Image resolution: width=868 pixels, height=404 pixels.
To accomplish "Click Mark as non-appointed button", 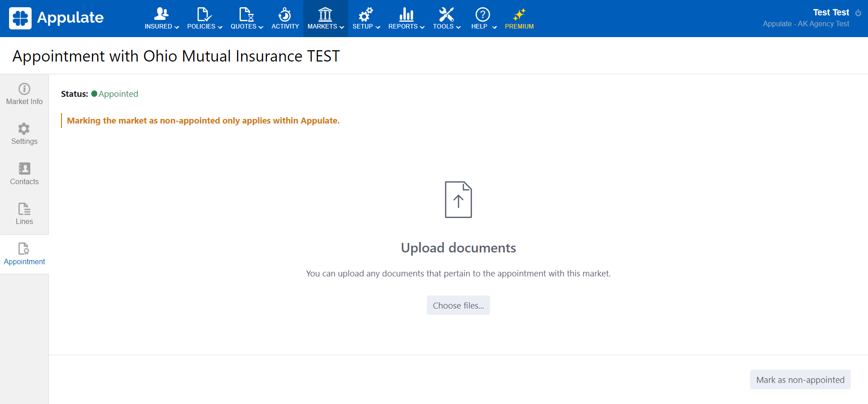I will (x=800, y=380).
